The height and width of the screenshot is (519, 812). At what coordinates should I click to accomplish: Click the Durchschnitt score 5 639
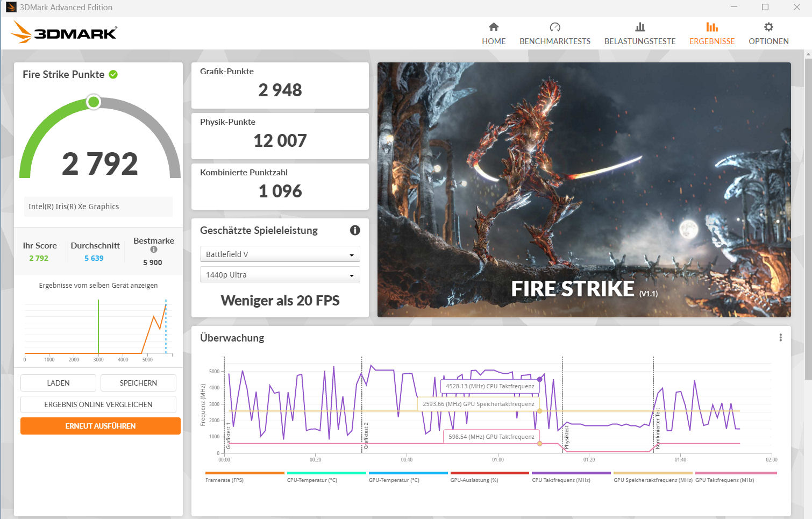click(x=94, y=258)
